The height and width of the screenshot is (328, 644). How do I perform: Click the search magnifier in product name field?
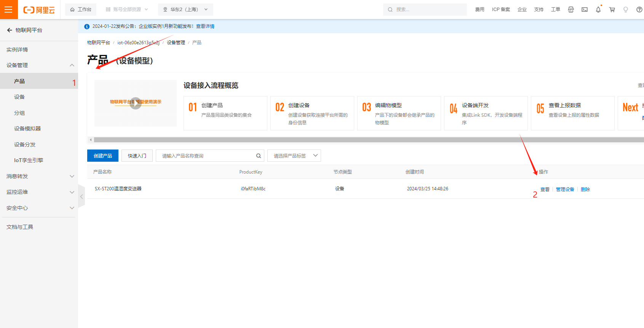(x=258, y=156)
